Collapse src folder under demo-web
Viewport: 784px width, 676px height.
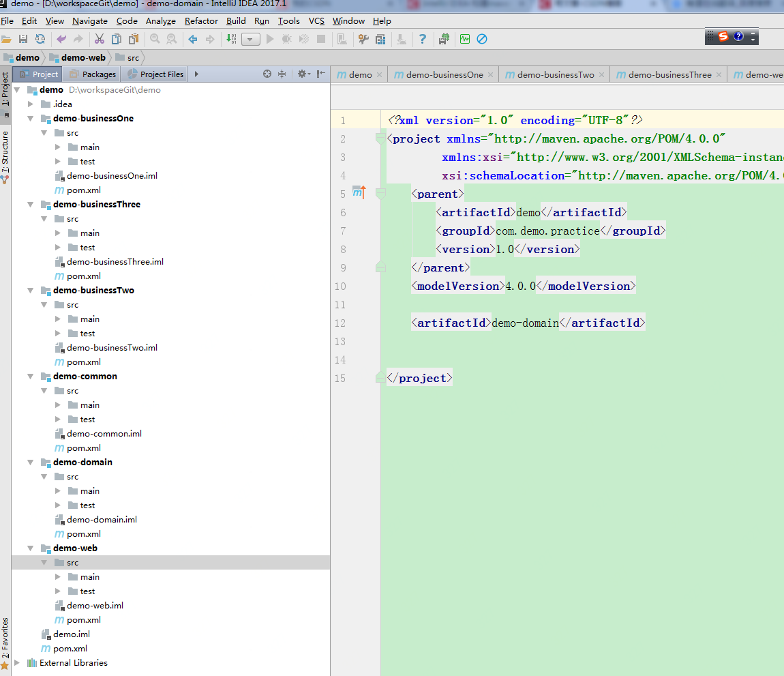(x=44, y=562)
